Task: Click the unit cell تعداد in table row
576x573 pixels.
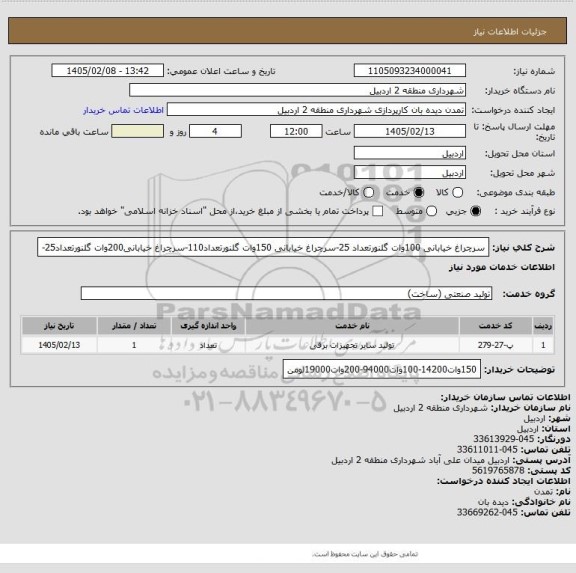Action: click(208, 345)
